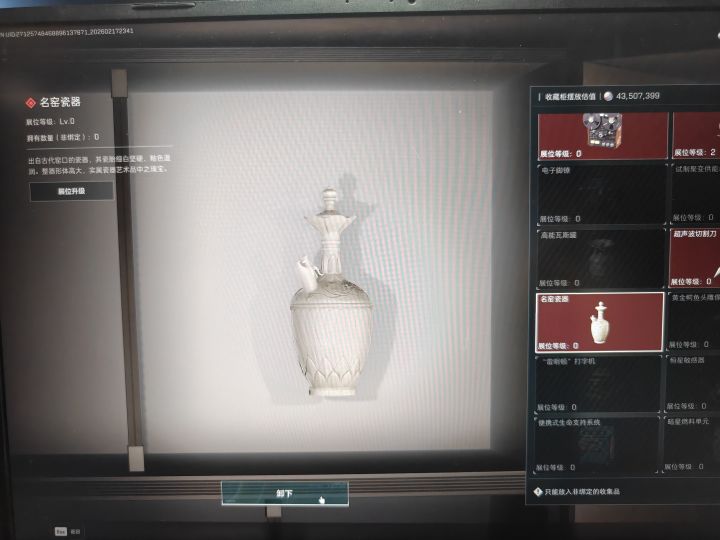Click the 卸下 unload button
This screenshot has height=540, width=720.
285,493
